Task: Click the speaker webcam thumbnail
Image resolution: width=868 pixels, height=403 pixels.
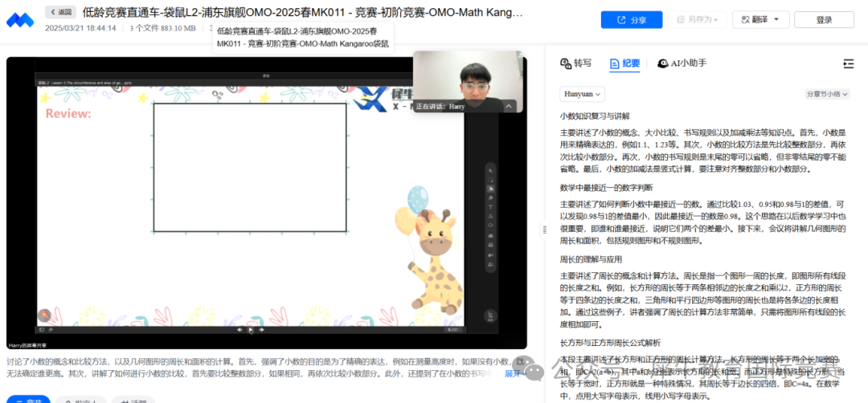Action: (468, 81)
